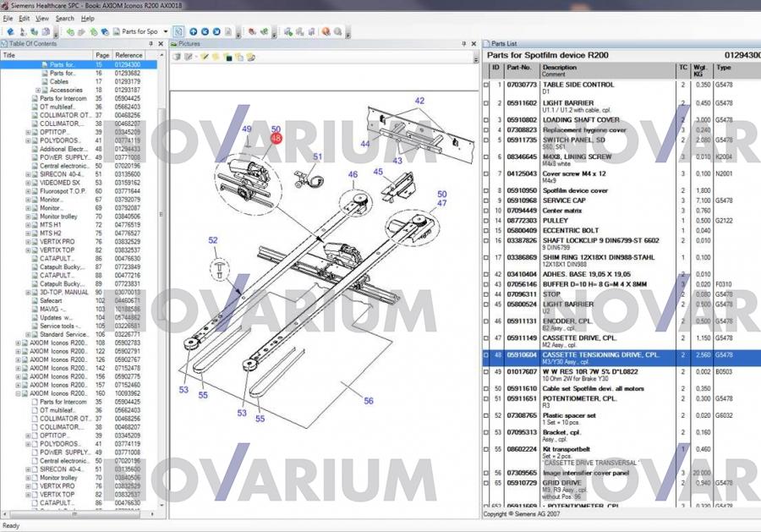Screen dimensions: 761x532
Task: Click the yellow note icon in Pictures toolbar
Action: pos(216,57)
